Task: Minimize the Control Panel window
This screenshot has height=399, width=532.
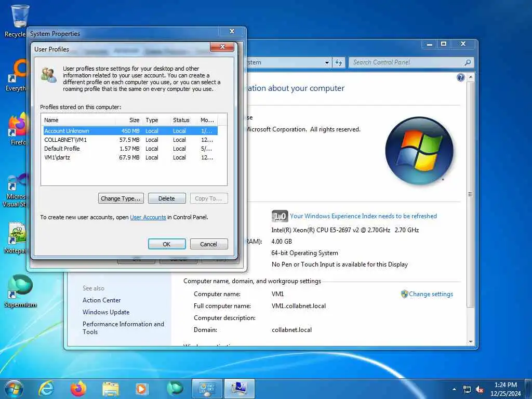Action: pyautogui.click(x=430, y=44)
